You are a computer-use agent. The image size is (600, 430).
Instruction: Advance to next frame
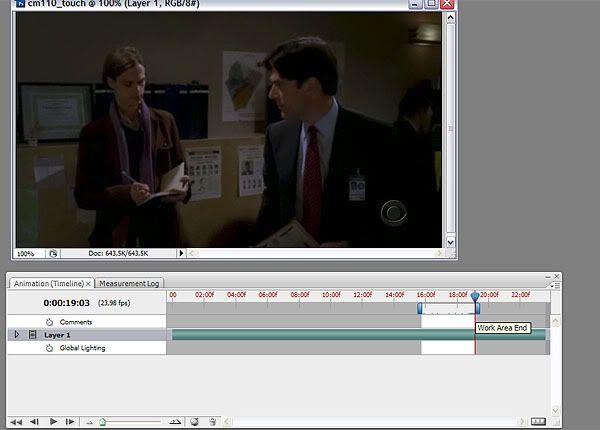click(x=70, y=422)
